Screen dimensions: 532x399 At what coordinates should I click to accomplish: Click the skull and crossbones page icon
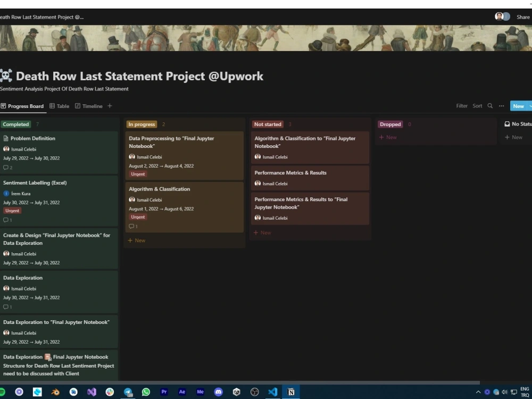click(x=6, y=76)
